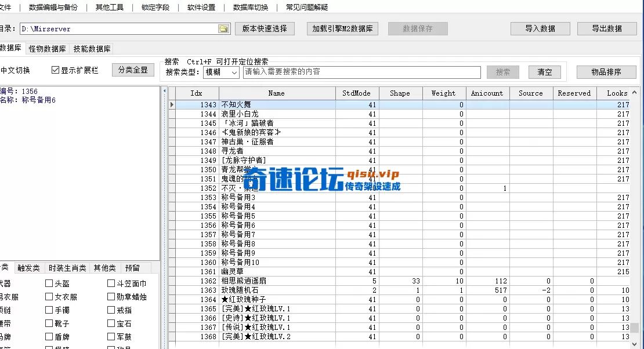The width and height of the screenshot is (644, 349).
Task: Switch to the 怪物数据库 tab
Action: [47, 48]
